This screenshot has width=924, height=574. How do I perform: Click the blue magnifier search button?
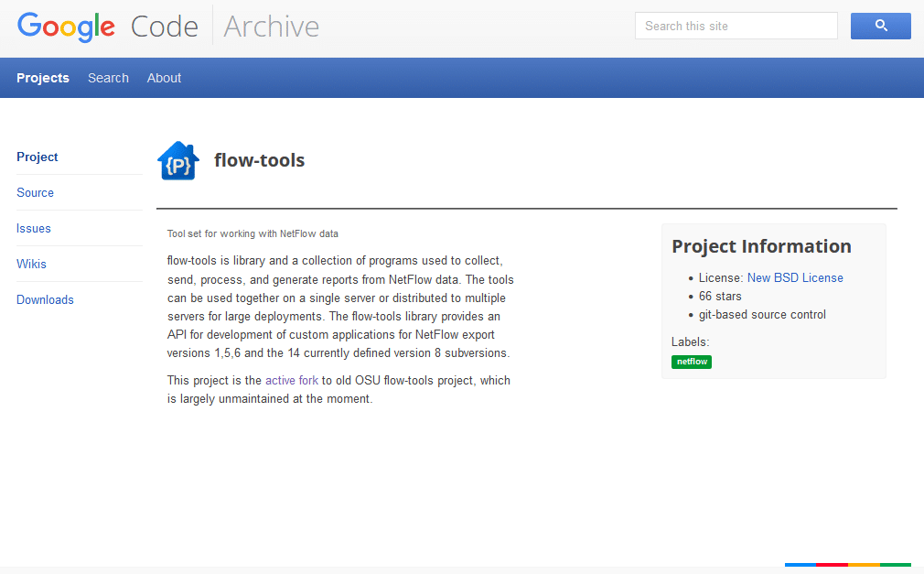[880, 26]
